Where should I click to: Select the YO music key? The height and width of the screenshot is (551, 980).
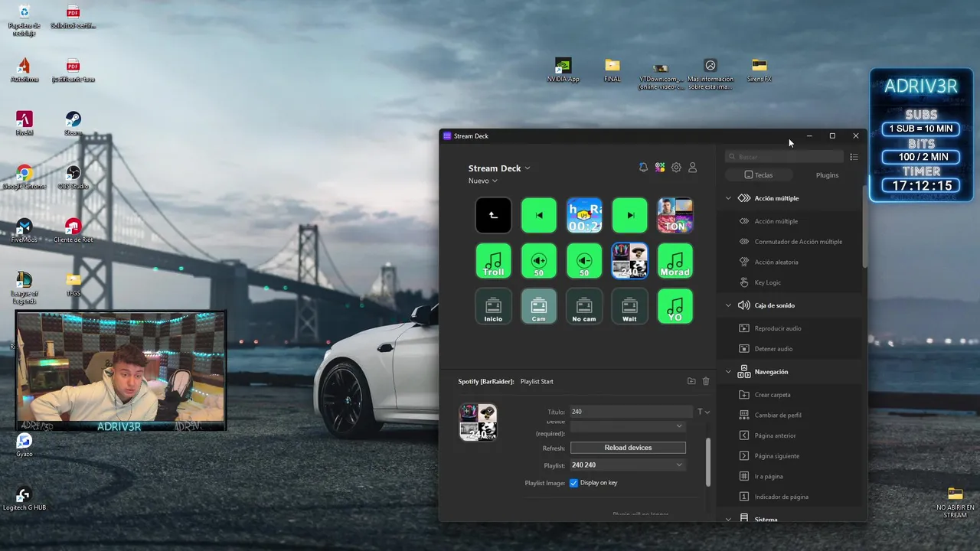point(675,306)
